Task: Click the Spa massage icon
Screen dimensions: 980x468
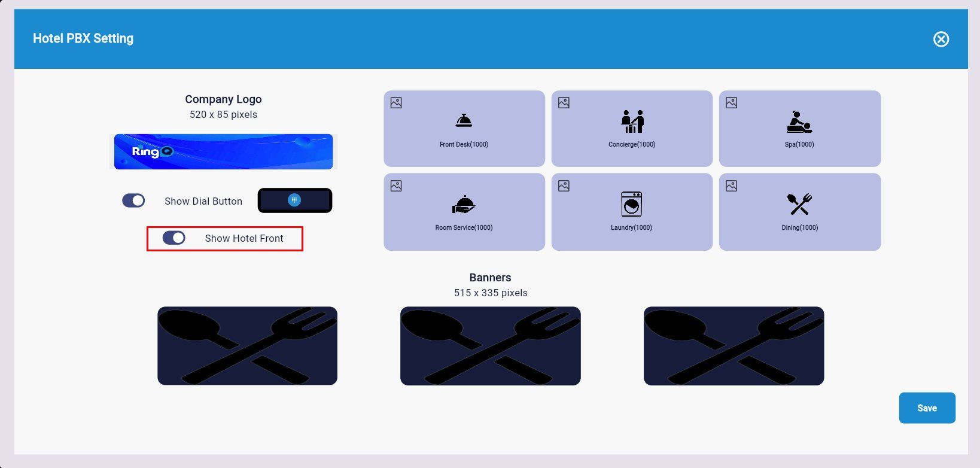Action: coord(799,121)
